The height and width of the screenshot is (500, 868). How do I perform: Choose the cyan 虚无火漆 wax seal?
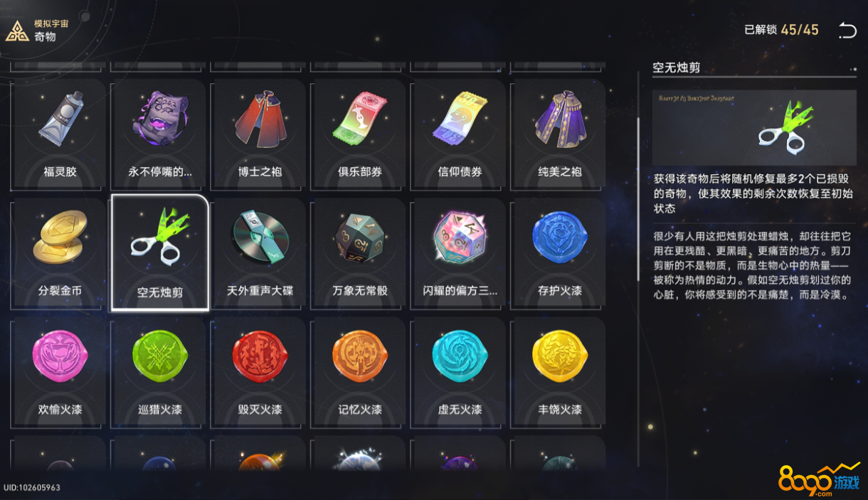click(x=460, y=372)
